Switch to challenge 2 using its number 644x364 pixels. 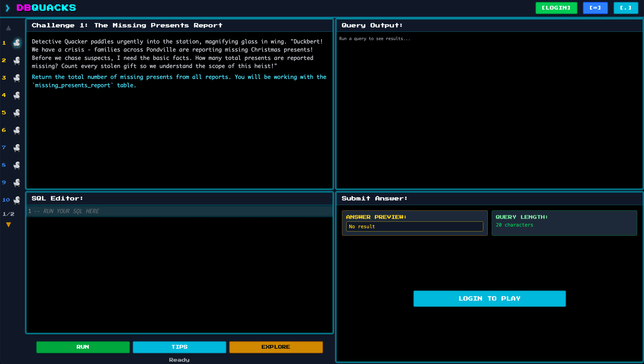[x=4, y=60]
